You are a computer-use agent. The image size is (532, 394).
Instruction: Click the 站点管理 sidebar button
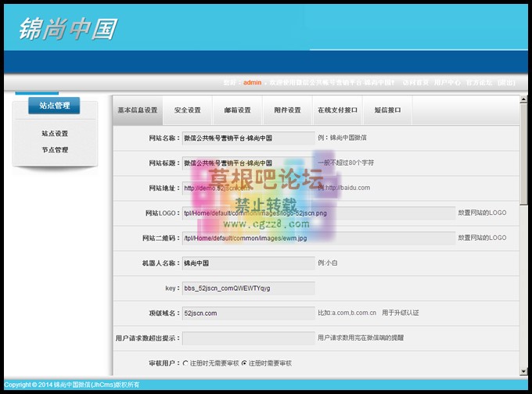54,106
